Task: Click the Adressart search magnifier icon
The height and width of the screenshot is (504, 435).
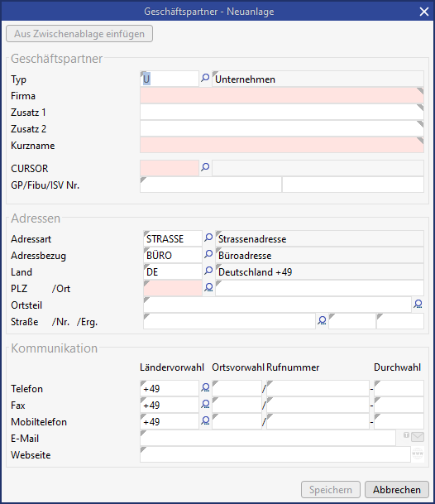Action: coord(208,238)
